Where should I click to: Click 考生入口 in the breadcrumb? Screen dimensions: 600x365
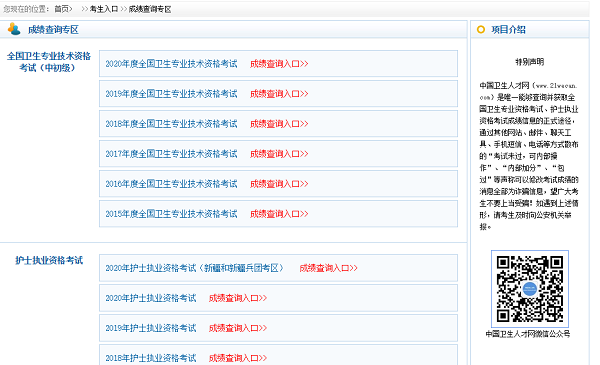click(x=104, y=9)
